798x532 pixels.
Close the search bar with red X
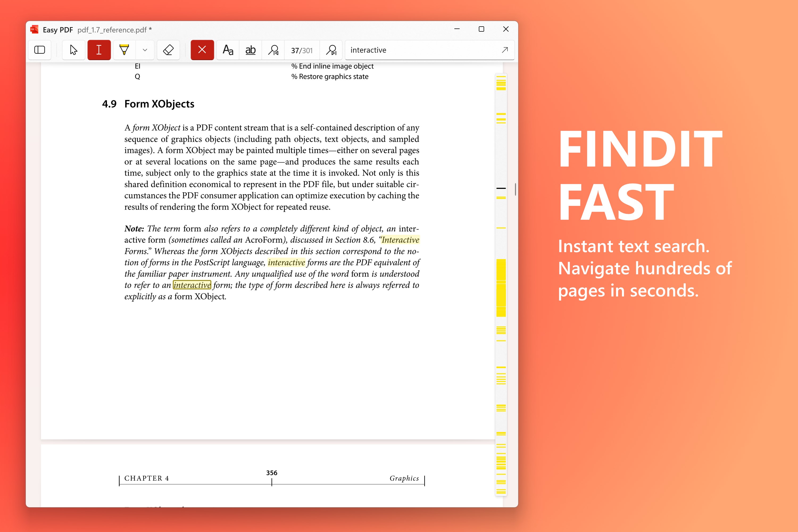pyautogui.click(x=202, y=50)
